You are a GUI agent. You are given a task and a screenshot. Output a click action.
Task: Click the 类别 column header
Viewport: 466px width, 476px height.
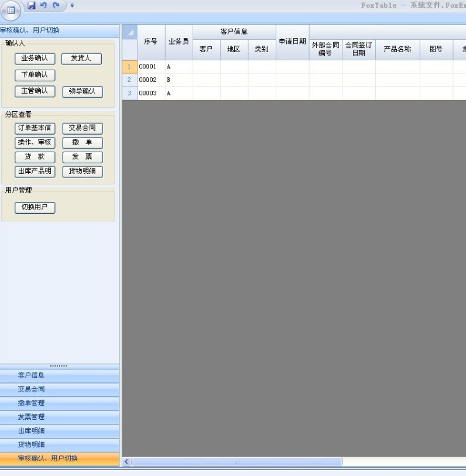pyautogui.click(x=262, y=50)
